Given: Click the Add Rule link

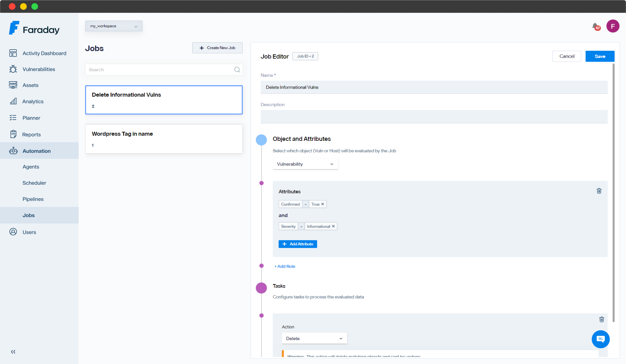Looking at the screenshot, I should click(x=285, y=267).
